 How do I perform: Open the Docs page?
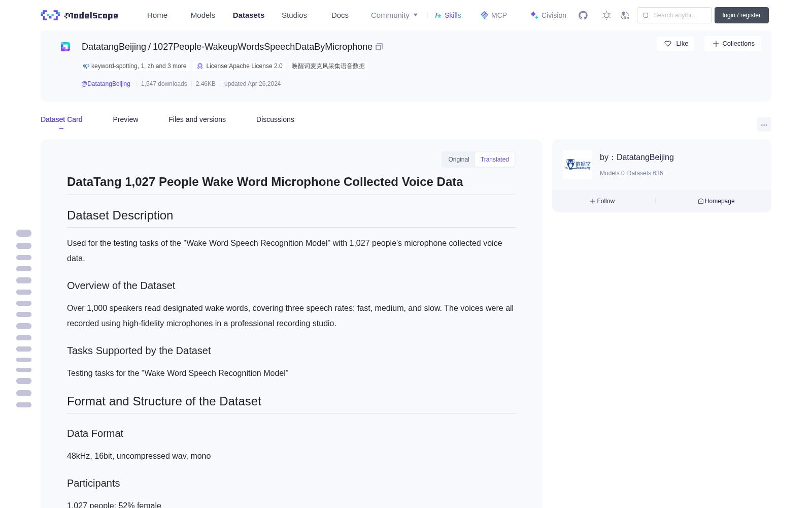340,15
